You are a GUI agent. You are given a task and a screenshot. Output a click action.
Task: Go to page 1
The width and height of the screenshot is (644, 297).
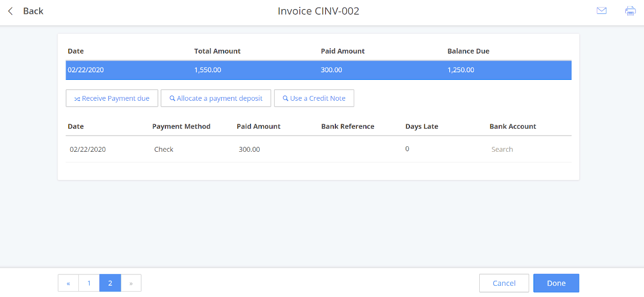[89, 283]
